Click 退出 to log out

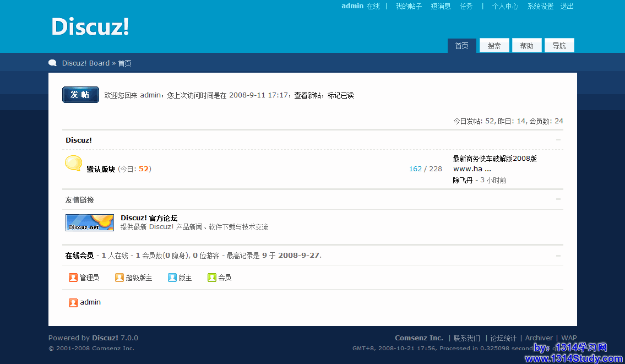click(x=567, y=6)
